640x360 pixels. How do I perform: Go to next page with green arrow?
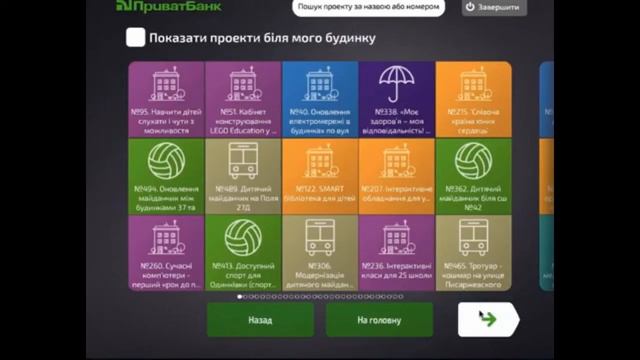(489, 320)
